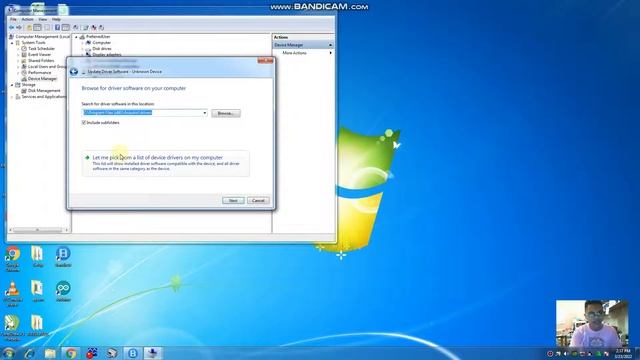This screenshot has height=360, width=640.
Task: Click the back arrow in Update Driver Software dialog
Action: 74,71
